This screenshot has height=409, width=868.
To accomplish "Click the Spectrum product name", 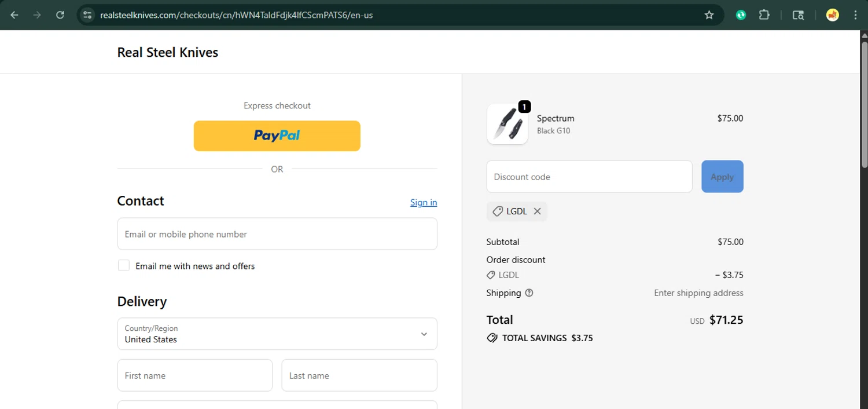I will (x=556, y=118).
